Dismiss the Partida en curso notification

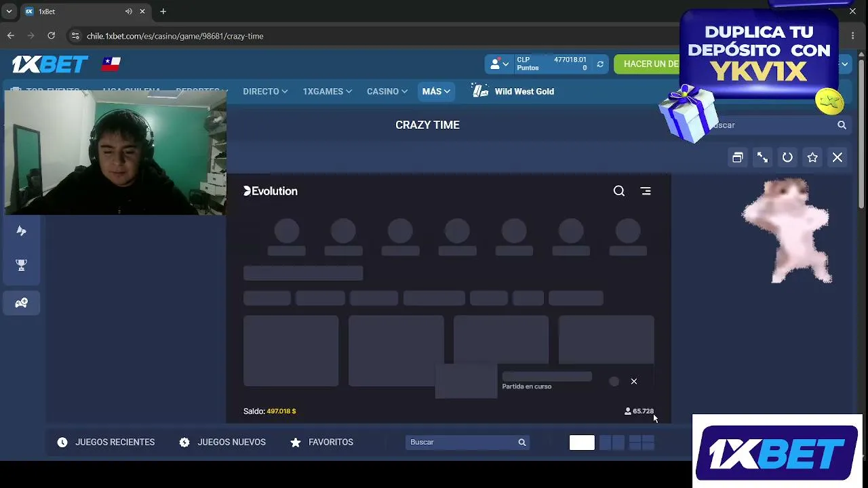[x=634, y=382]
